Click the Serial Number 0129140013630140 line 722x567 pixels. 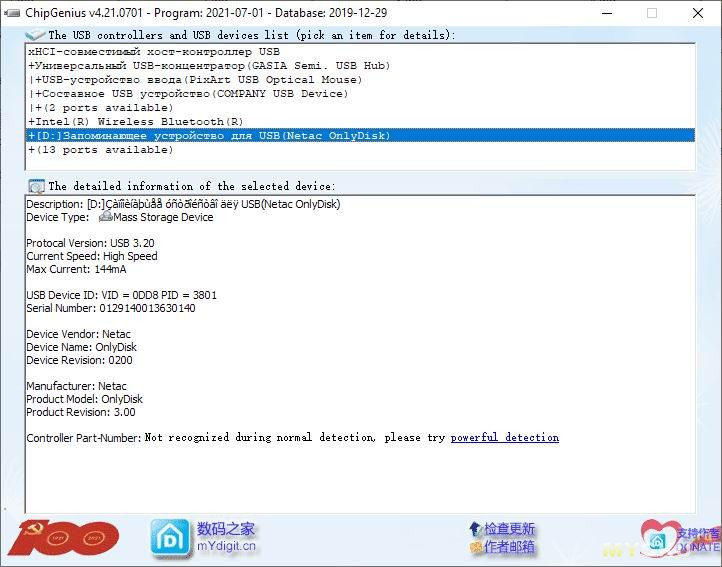pyautogui.click(x=111, y=308)
